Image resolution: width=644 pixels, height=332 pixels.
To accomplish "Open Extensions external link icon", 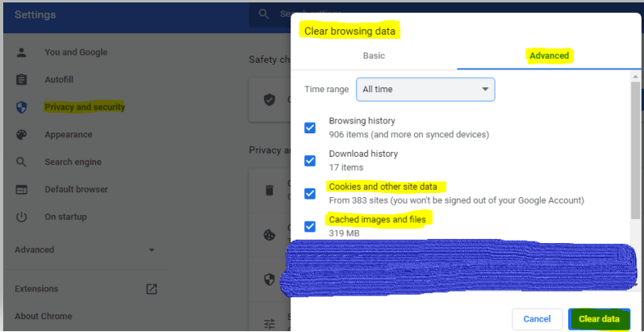I will 151,288.
